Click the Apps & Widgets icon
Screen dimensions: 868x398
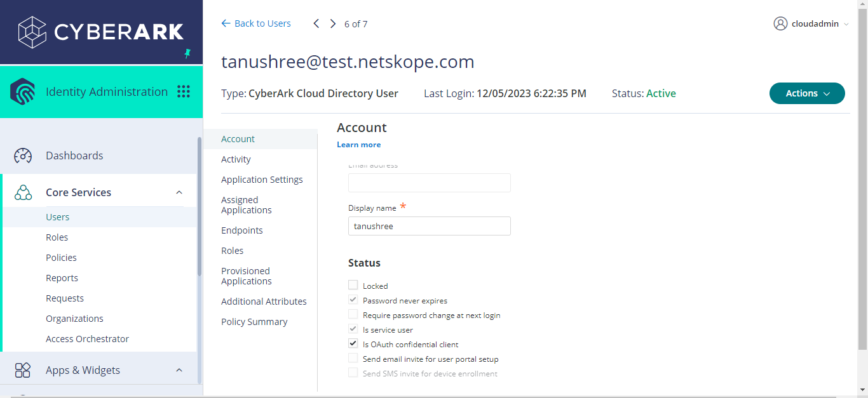[x=23, y=370]
